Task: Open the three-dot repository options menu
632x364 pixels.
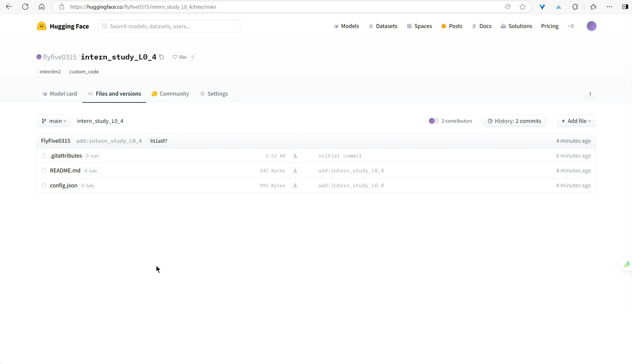Action: [590, 94]
